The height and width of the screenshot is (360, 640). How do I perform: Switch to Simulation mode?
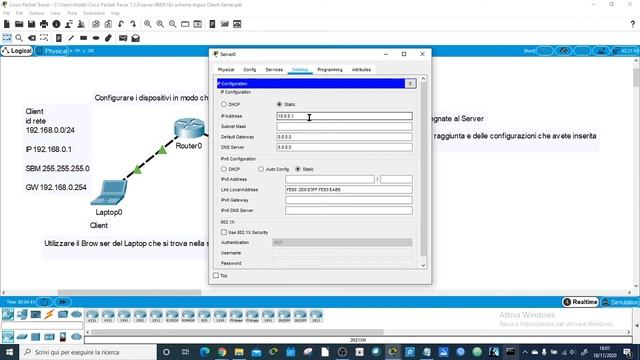coord(620,302)
